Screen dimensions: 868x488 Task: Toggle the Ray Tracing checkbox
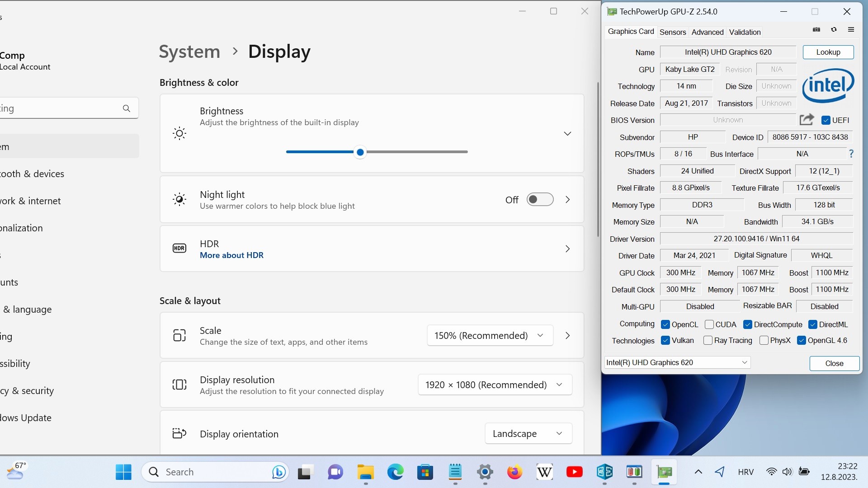(x=708, y=340)
